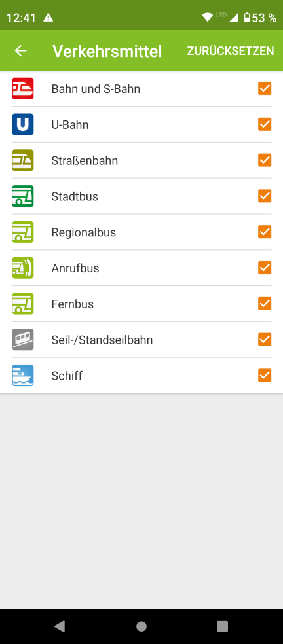Image resolution: width=283 pixels, height=644 pixels.
Task: Tap the red Bahn und S-Bahn train icon
Action: [23, 89]
